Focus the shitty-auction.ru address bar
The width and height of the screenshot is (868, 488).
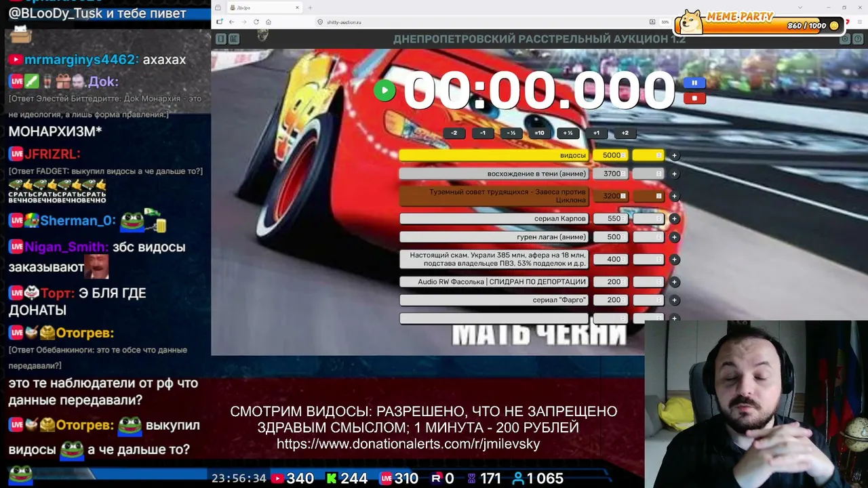488,22
